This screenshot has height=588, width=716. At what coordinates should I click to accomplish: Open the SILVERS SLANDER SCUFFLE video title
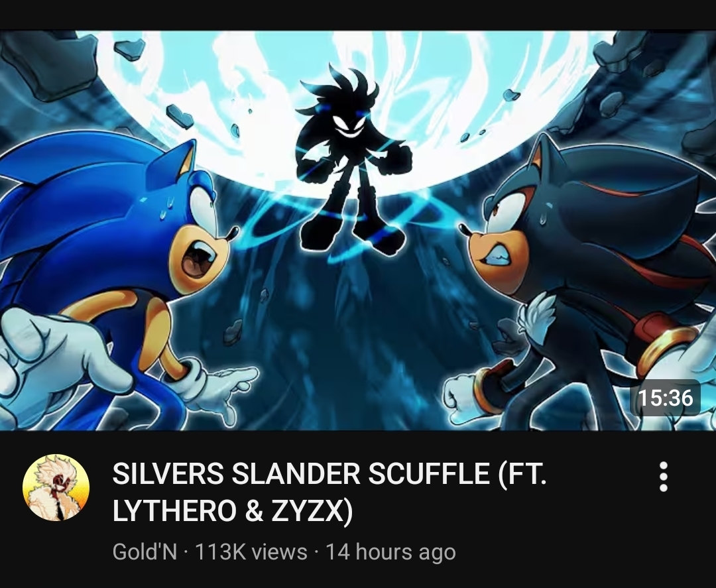click(329, 492)
